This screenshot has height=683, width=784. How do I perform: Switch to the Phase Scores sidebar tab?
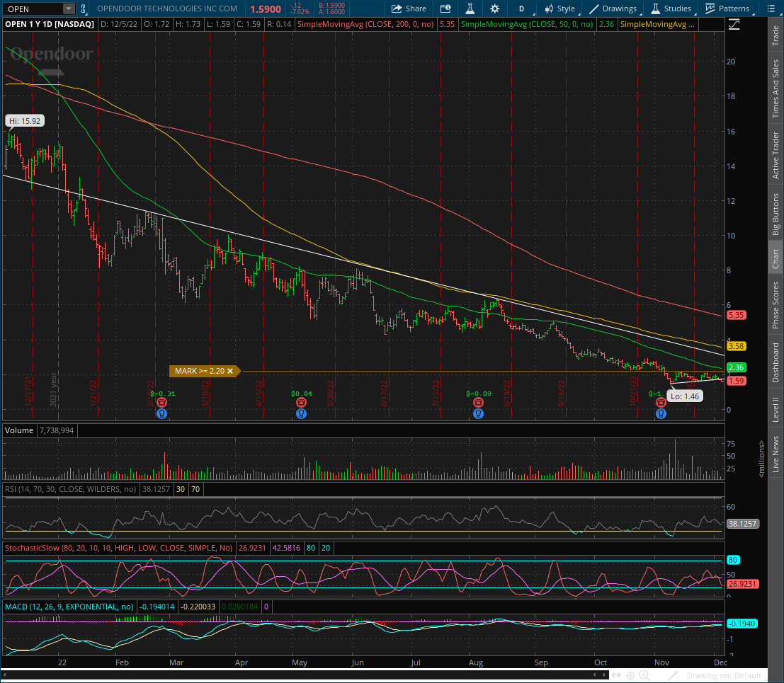tap(776, 305)
